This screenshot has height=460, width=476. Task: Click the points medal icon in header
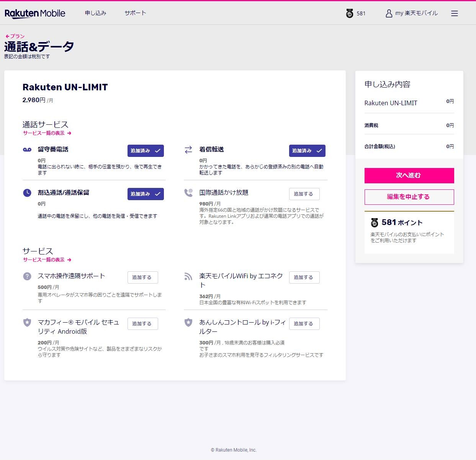(350, 13)
